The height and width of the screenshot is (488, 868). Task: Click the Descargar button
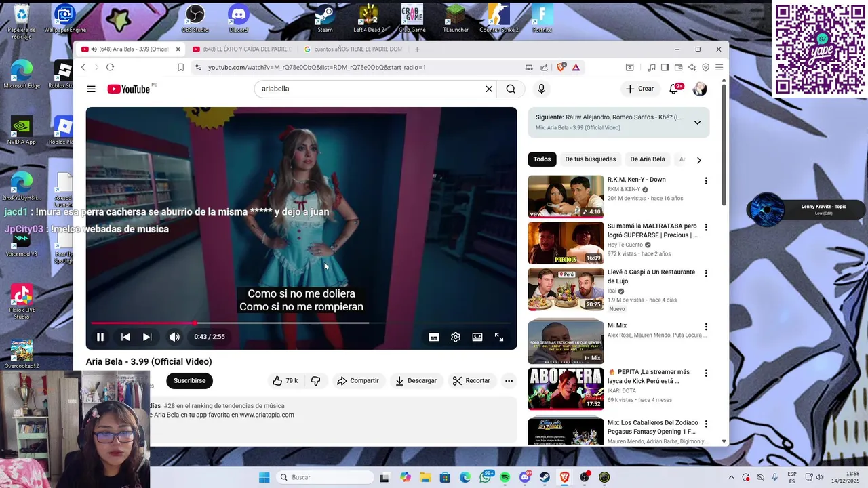click(x=416, y=380)
